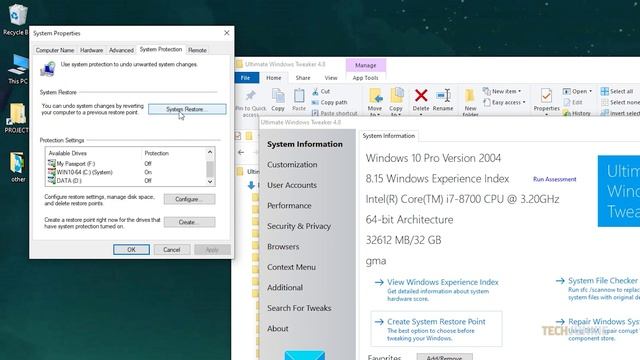640x360 pixels.
Task: Click the History ribbon item
Action: tap(577, 113)
